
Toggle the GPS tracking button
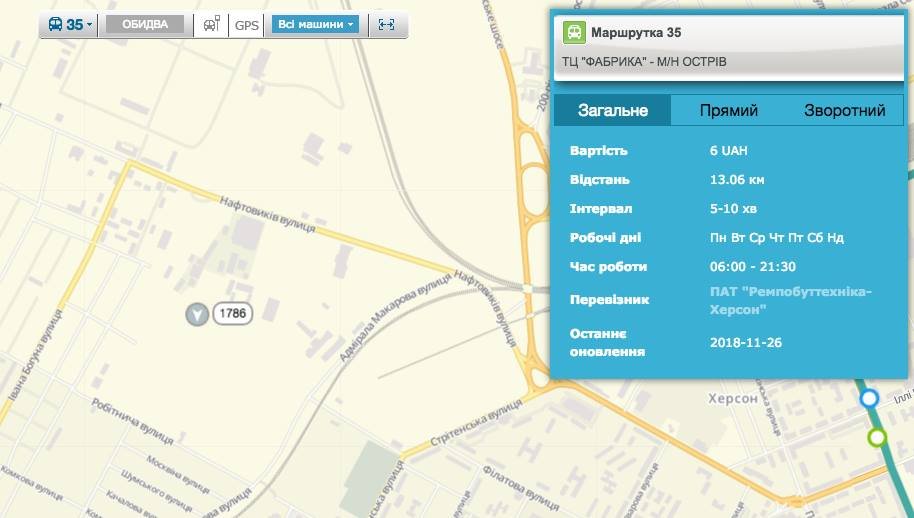click(247, 25)
